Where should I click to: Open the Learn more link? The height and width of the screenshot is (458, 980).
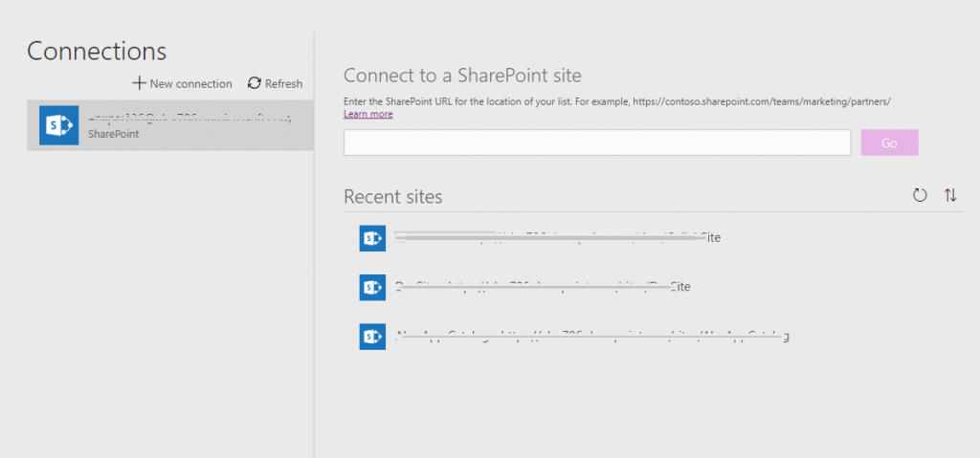point(368,114)
